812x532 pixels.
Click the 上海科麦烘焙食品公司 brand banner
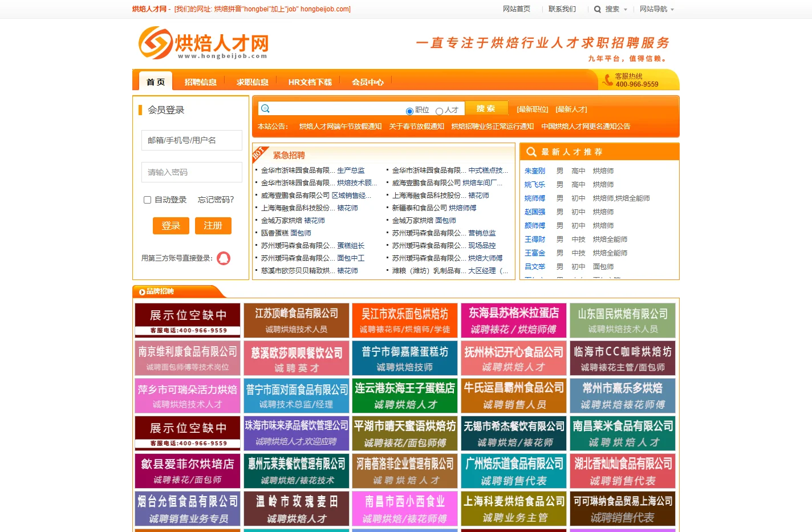click(514, 509)
